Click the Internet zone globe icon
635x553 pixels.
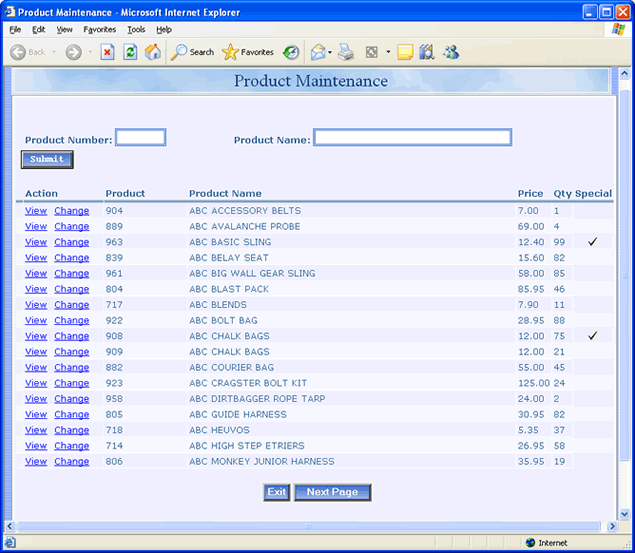[530, 542]
